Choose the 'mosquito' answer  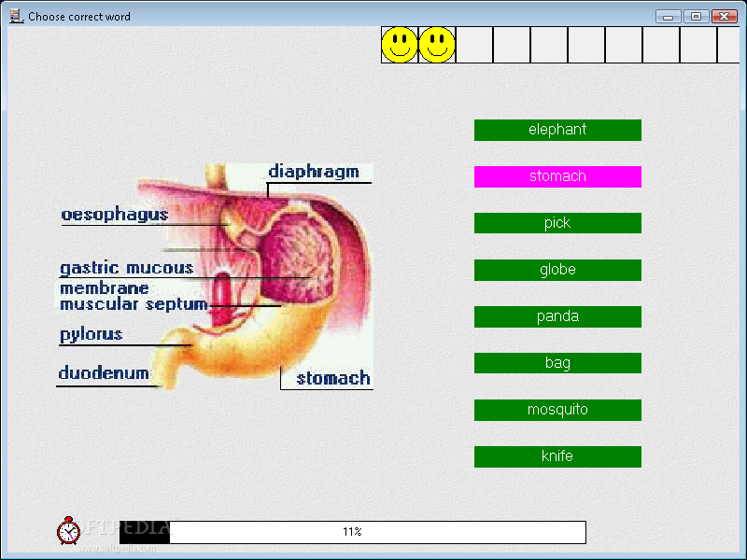557,410
